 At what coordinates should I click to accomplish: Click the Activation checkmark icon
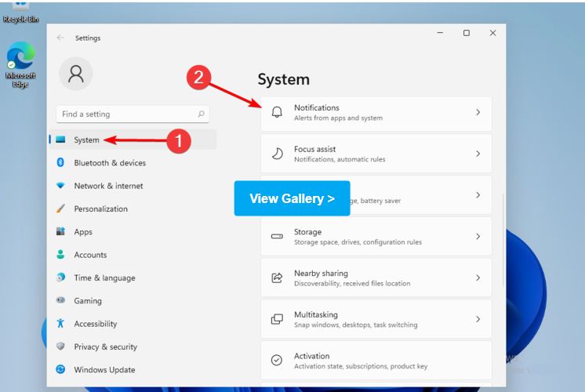277,360
